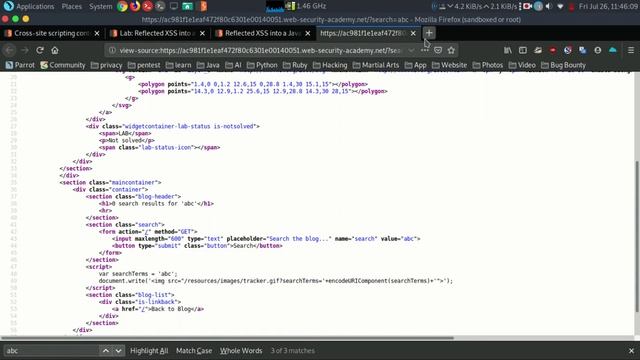Launch Firefox from the top panel
Viewport: 640px width, 360px height.
[x=135, y=6]
